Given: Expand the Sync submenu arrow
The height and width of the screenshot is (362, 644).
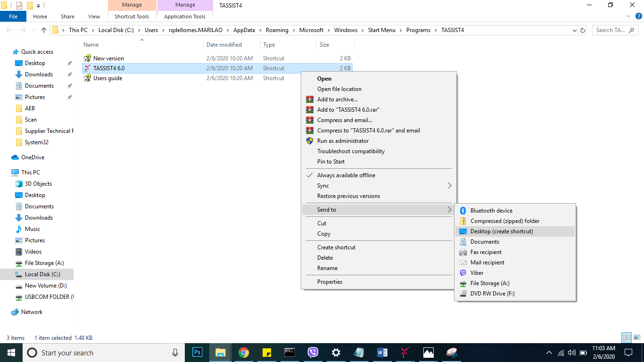Looking at the screenshot, I should [449, 186].
